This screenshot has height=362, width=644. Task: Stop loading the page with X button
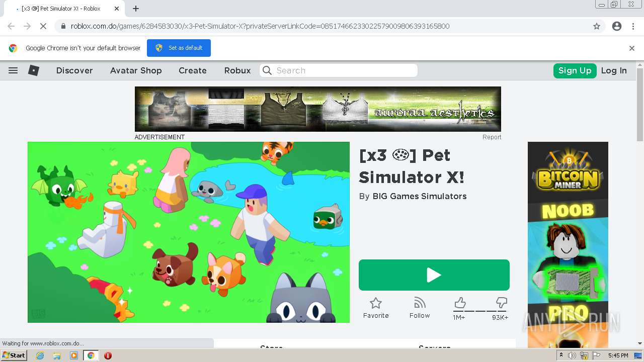43,26
